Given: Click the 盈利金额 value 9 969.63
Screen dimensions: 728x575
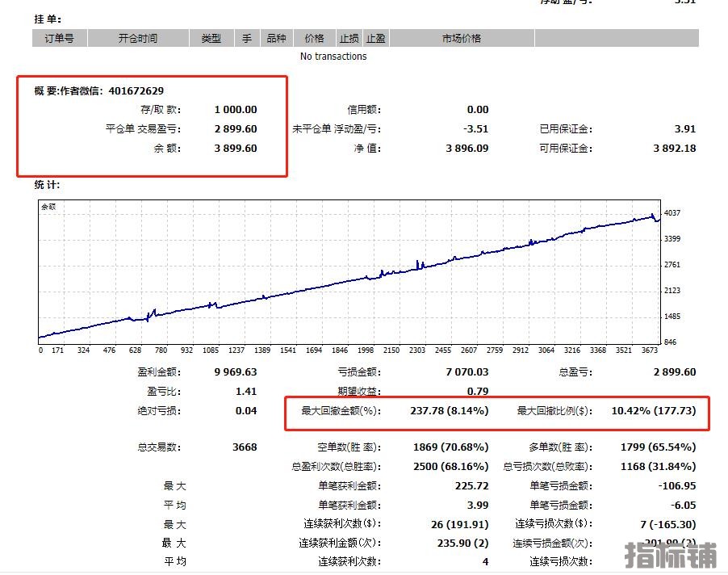Looking at the screenshot, I should [236, 372].
